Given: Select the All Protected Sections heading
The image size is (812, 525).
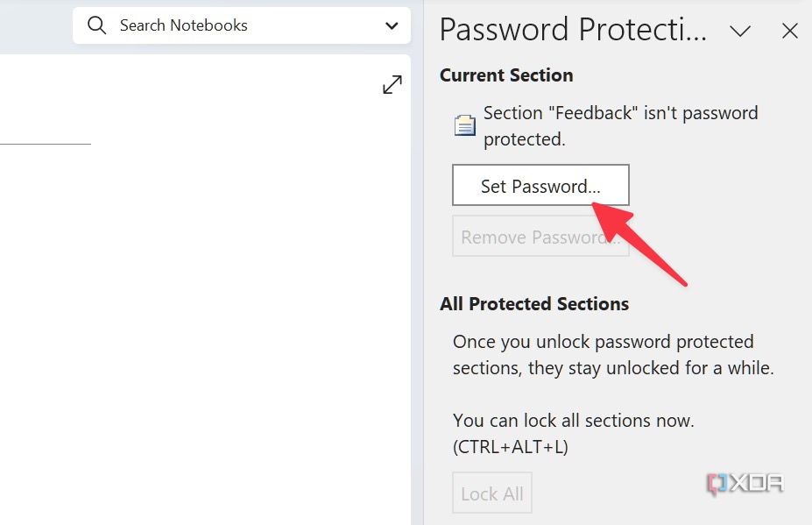Looking at the screenshot, I should click(x=534, y=304).
